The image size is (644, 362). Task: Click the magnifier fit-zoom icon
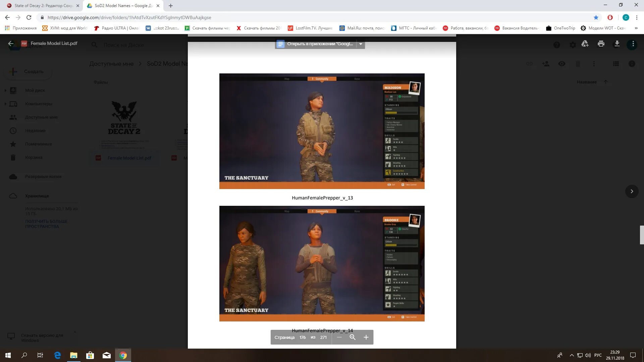pos(353,337)
